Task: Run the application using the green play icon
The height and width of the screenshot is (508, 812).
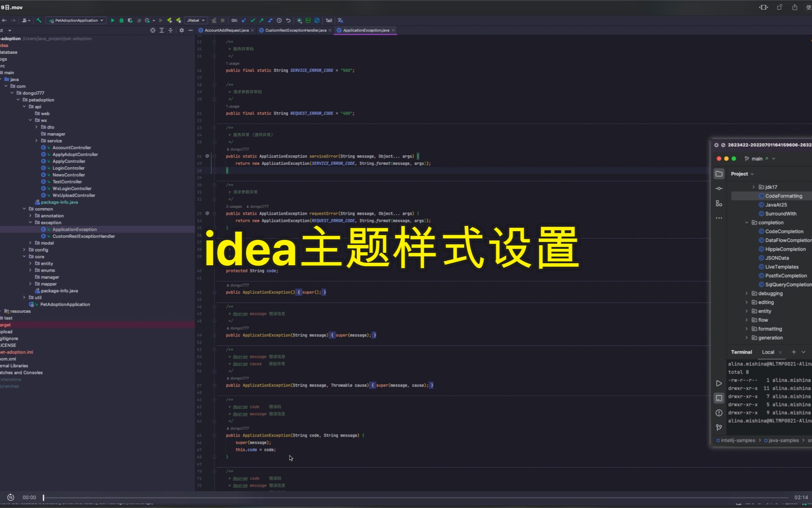Action: (x=113, y=20)
